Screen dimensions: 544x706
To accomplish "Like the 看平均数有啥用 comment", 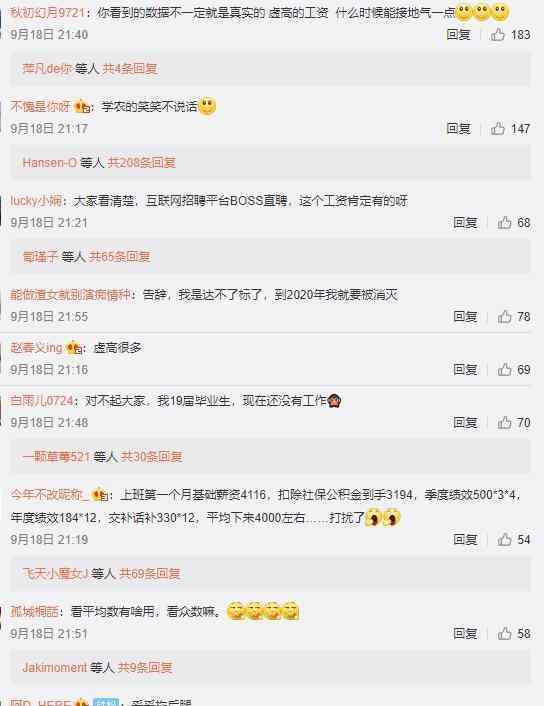I will 504,634.
